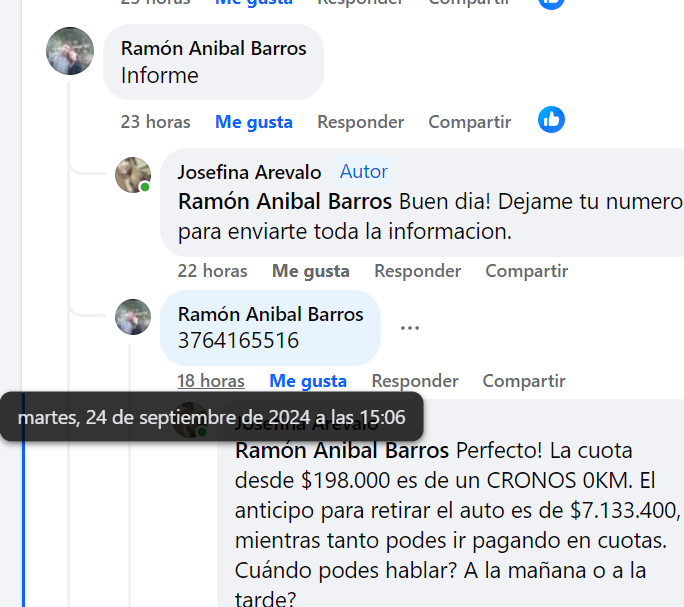View Josefina Arevalo's profile picture
This screenshot has width=684, height=607.
coord(133,175)
